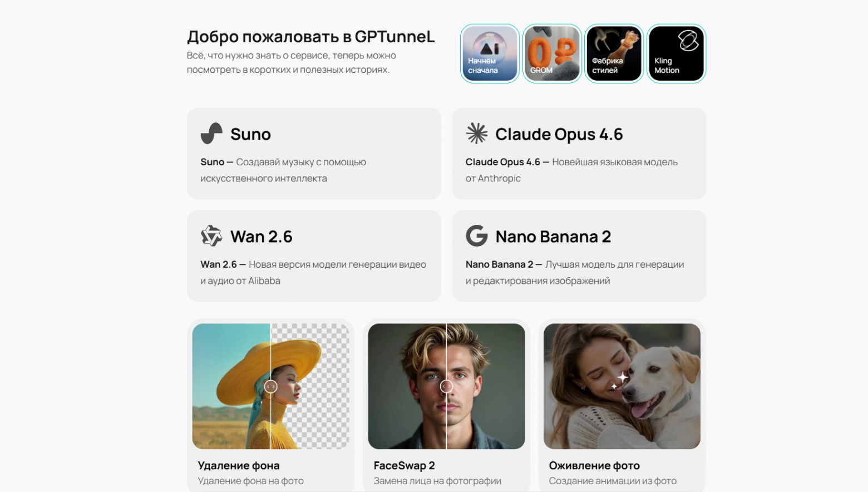Open the FaceSwap 2 tool title

(404, 465)
